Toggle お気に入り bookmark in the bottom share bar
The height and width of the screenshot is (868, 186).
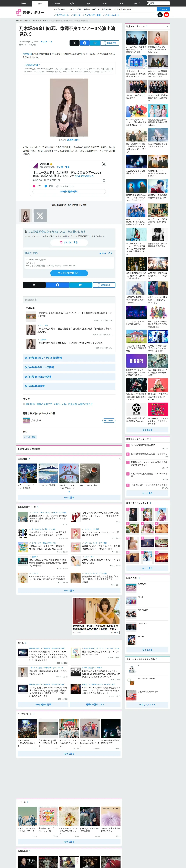[104, 285]
